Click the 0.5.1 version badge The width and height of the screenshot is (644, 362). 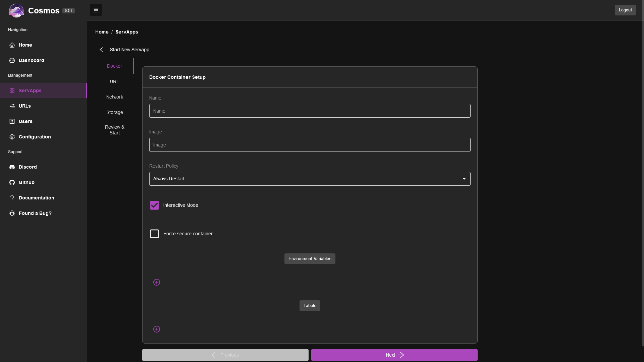click(x=68, y=11)
